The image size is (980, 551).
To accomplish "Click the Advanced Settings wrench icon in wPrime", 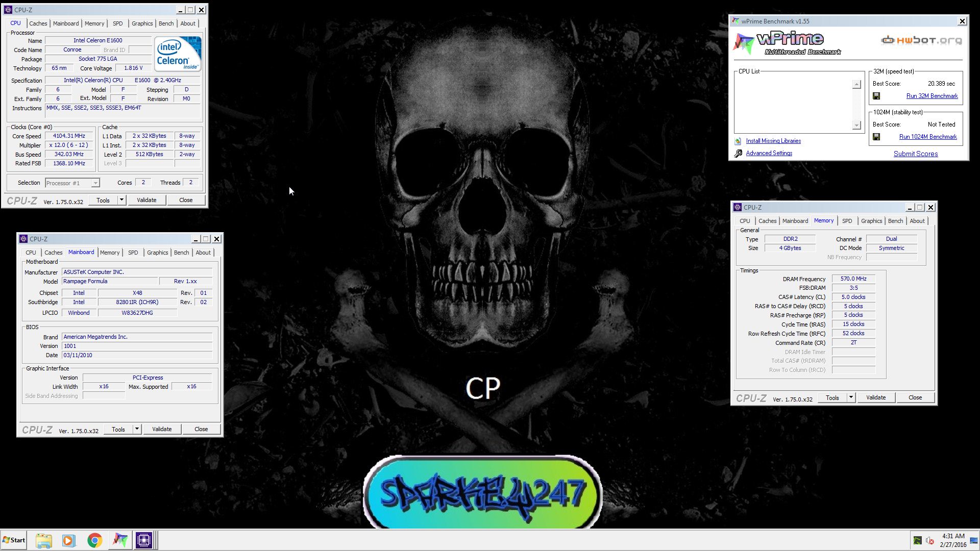I will (x=738, y=154).
